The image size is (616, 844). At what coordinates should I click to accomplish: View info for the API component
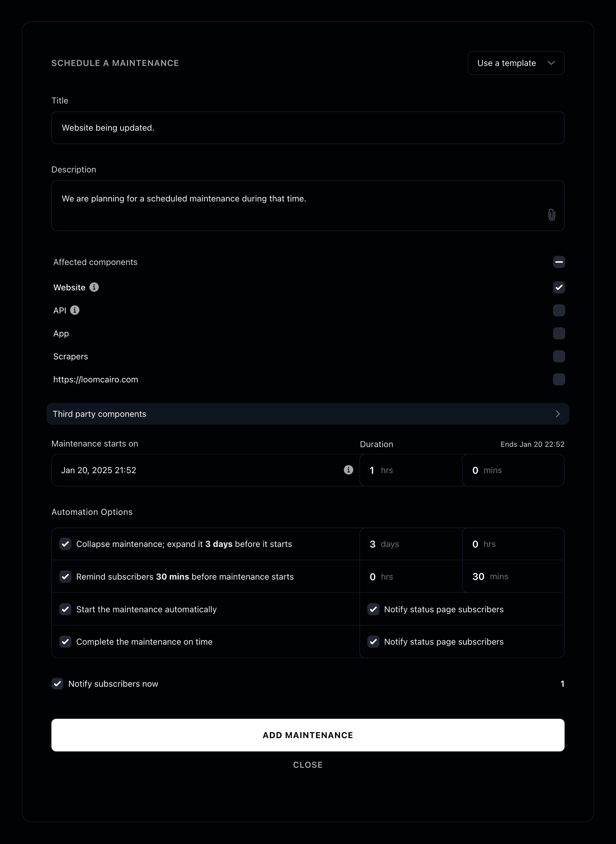coord(75,310)
